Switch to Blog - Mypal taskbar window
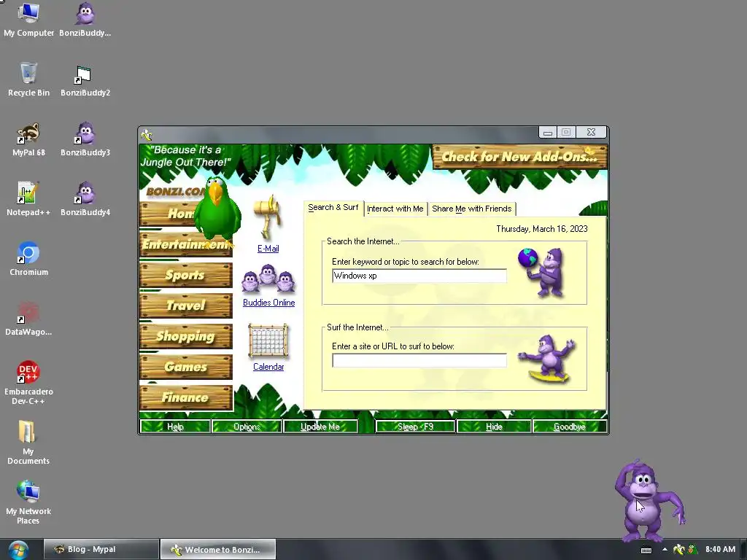This screenshot has width=747, height=560. coord(101,550)
